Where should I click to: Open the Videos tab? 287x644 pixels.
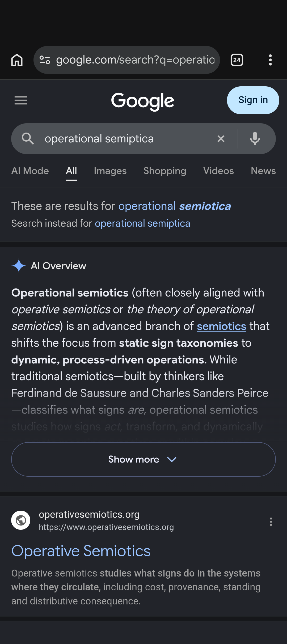coord(218,171)
